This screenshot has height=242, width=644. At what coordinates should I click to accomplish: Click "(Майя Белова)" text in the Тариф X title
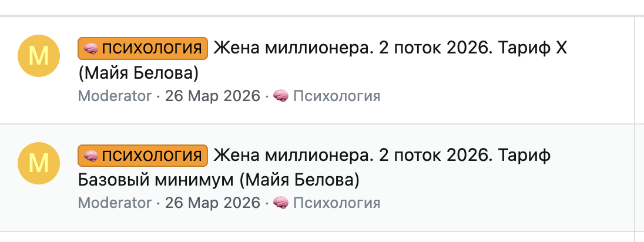click(138, 73)
